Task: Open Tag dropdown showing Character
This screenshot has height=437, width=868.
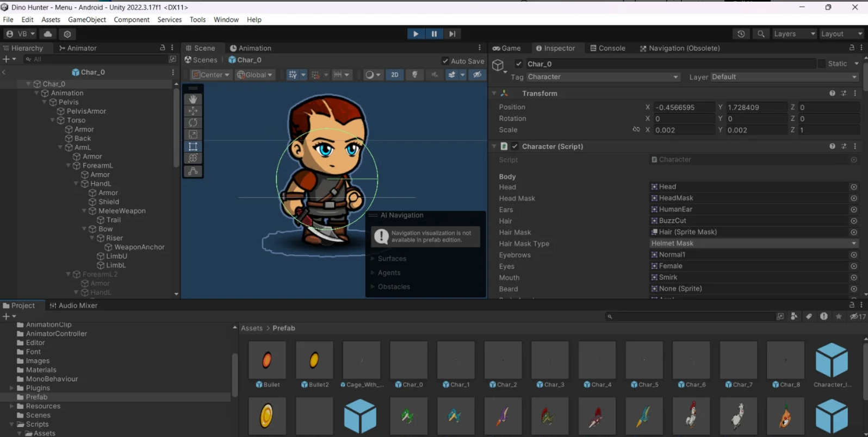Action: [603, 77]
